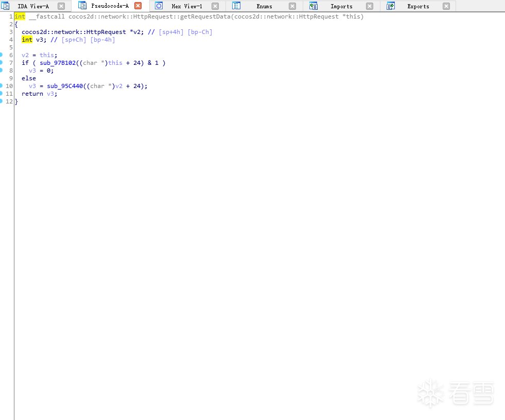
Task: Open the Hex View-1 tab
Action: 187,6
